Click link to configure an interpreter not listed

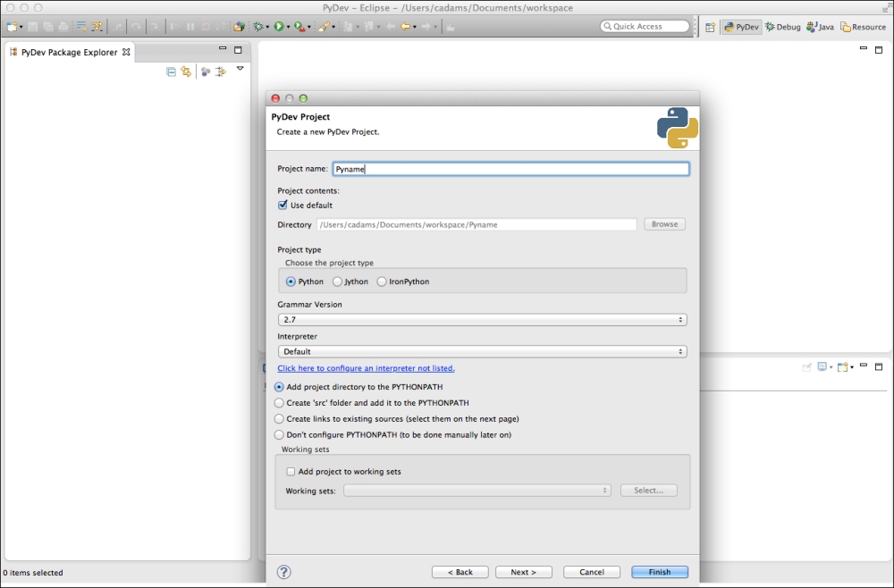pos(366,368)
